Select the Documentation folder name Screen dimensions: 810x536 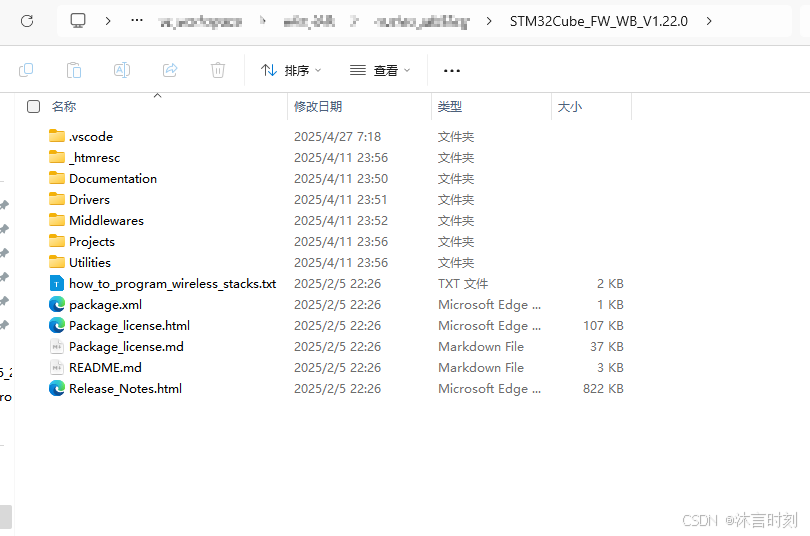(x=113, y=179)
